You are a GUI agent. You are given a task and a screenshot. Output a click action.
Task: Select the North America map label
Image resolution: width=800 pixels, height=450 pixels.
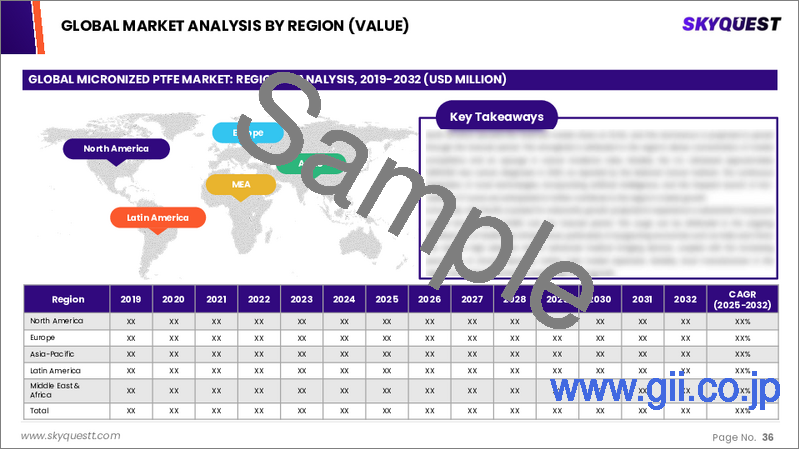pos(116,149)
